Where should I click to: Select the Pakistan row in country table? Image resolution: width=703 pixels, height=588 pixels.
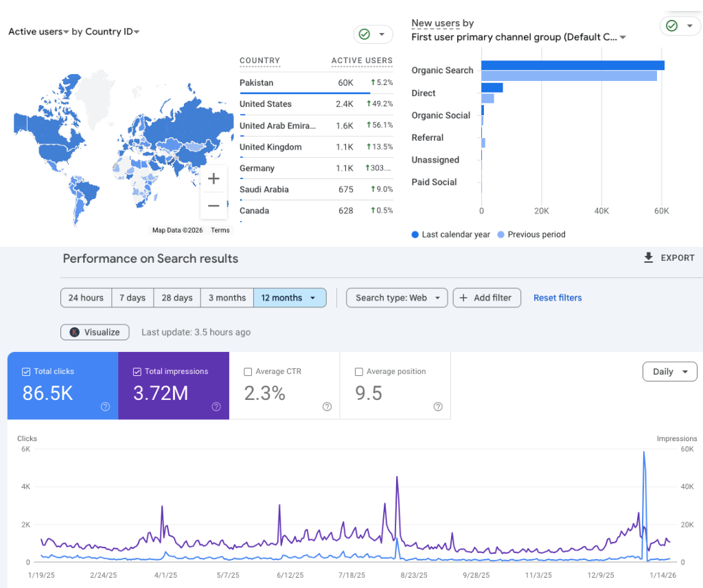(288, 82)
